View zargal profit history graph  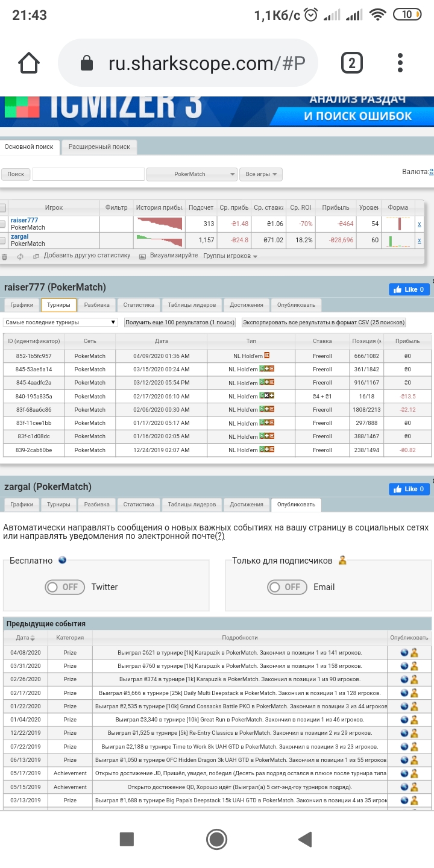tap(159, 241)
